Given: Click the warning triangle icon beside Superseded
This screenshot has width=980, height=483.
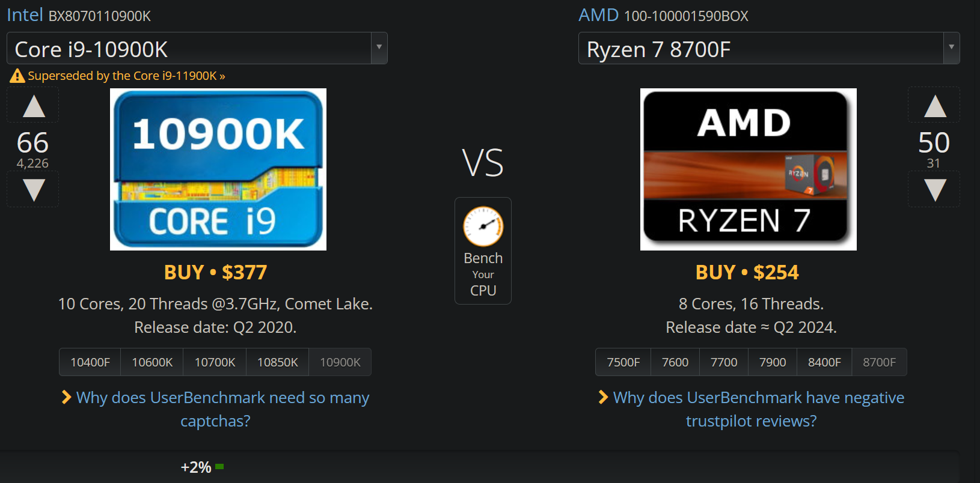Looking at the screenshot, I should (17, 76).
